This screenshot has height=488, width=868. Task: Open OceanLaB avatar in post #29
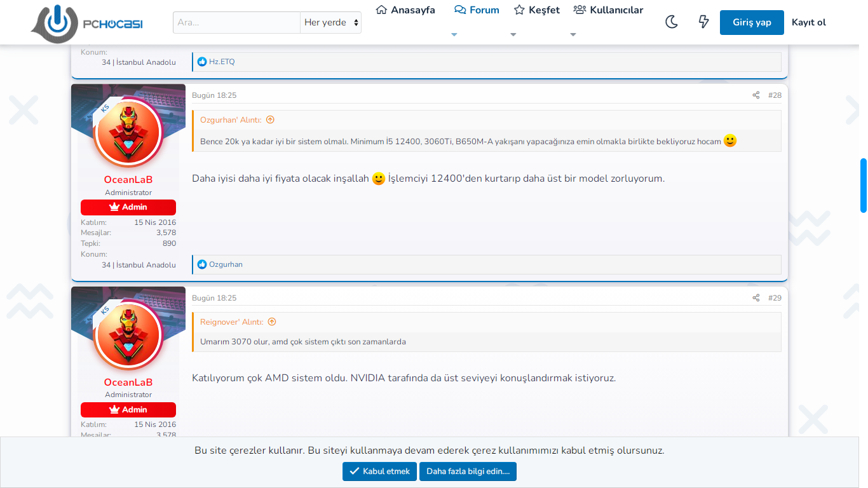128,336
